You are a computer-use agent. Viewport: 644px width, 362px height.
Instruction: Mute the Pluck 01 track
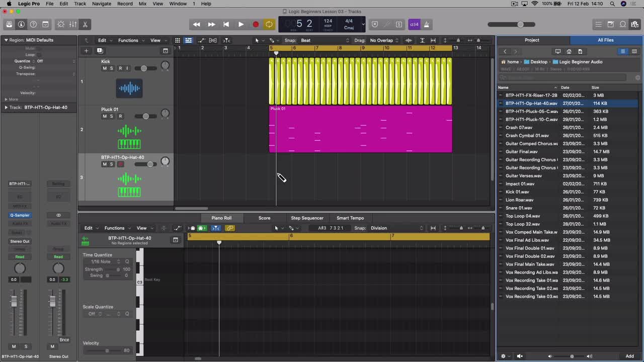click(x=105, y=116)
